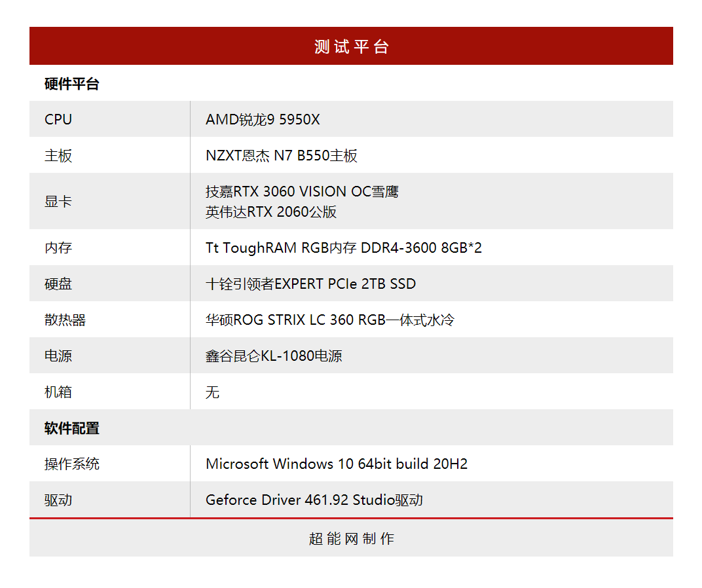The image size is (702, 588).
Task: Select Tt ToughRAM RGB内存 DDR4-3600 value
Action: [343, 248]
